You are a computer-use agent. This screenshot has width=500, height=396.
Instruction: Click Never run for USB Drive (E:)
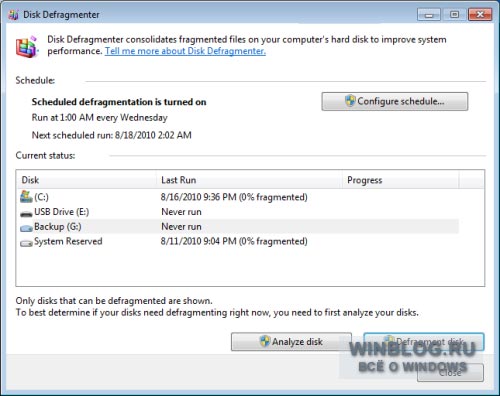[181, 212]
